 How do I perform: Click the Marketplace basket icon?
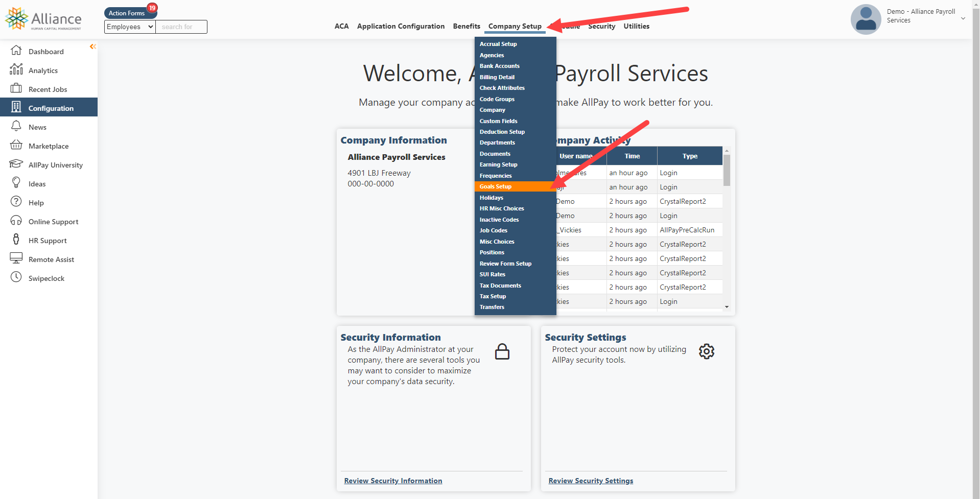(x=16, y=145)
